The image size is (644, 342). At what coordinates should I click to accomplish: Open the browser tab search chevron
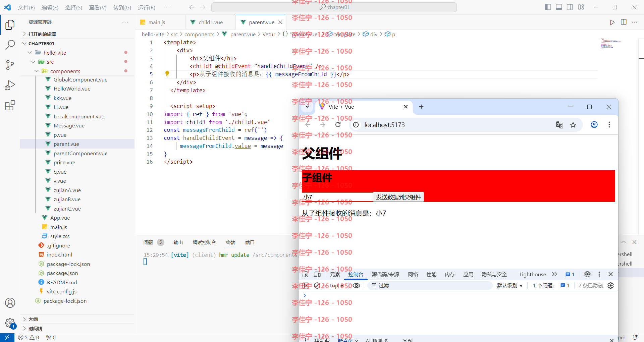[307, 107]
